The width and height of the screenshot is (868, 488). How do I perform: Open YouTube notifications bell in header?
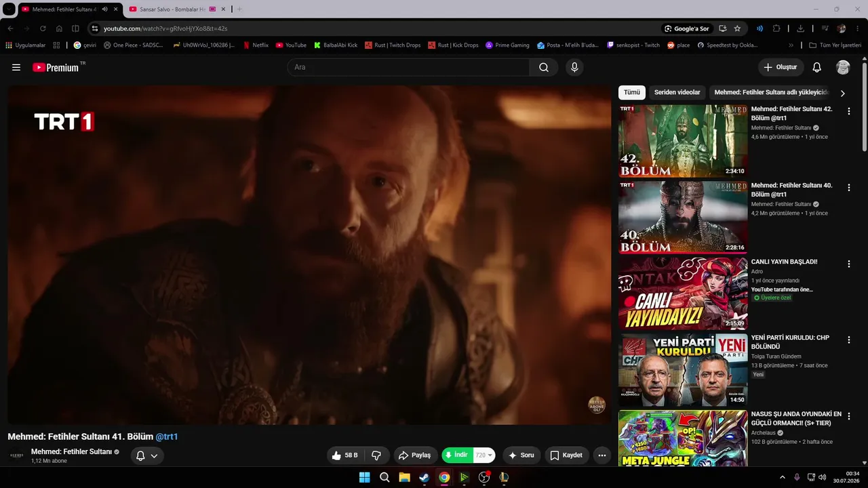817,67
